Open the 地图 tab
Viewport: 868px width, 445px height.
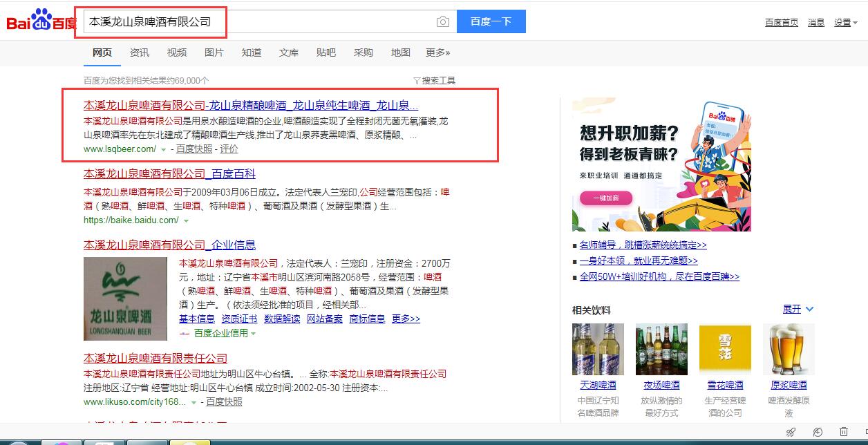[x=401, y=53]
